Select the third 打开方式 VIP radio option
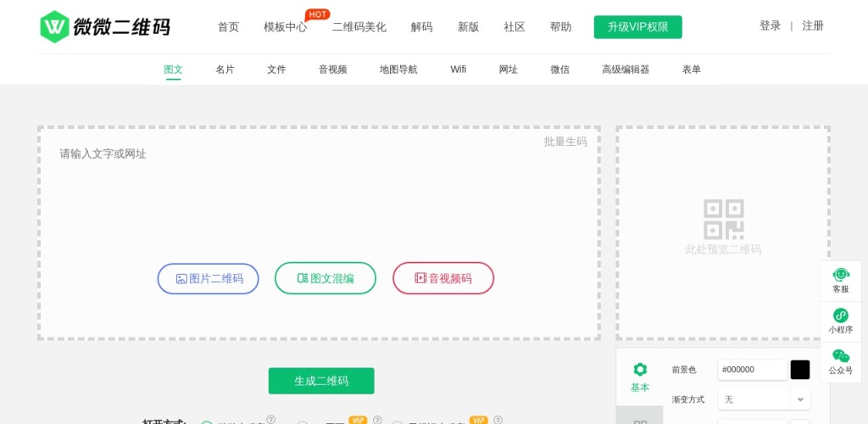Image resolution: width=868 pixels, height=424 pixels. pos(397,422)
